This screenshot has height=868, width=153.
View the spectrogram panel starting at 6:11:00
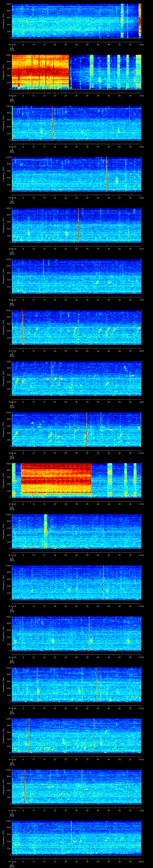(x=77, y=532)
